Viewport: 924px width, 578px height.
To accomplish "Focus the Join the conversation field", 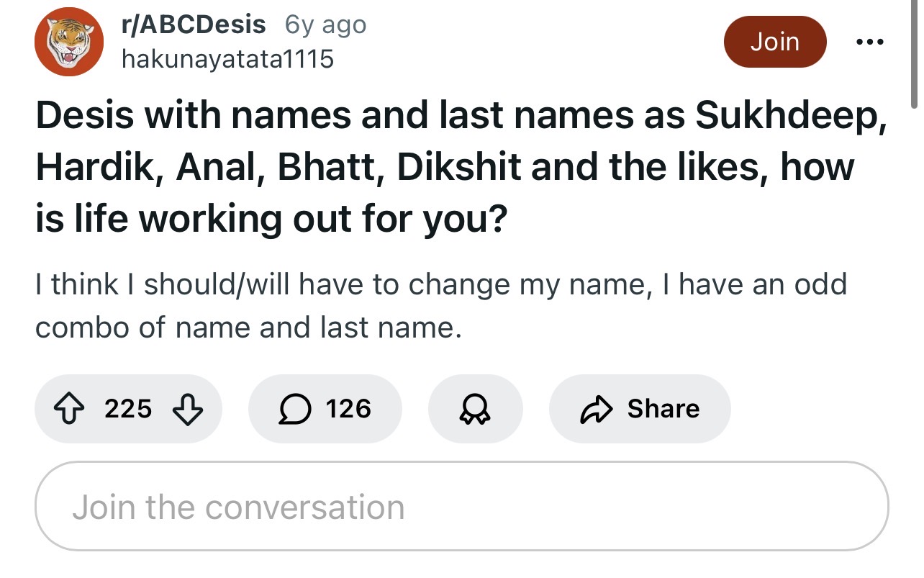I will click(x=461, y=507).
